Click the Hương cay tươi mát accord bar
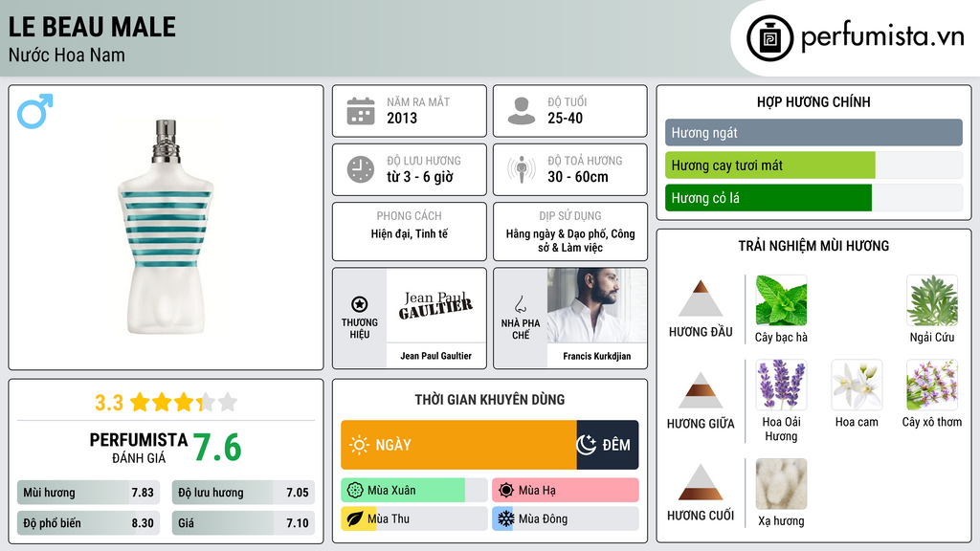This screenshot has height=551, width=980. [x=813, y=165]
